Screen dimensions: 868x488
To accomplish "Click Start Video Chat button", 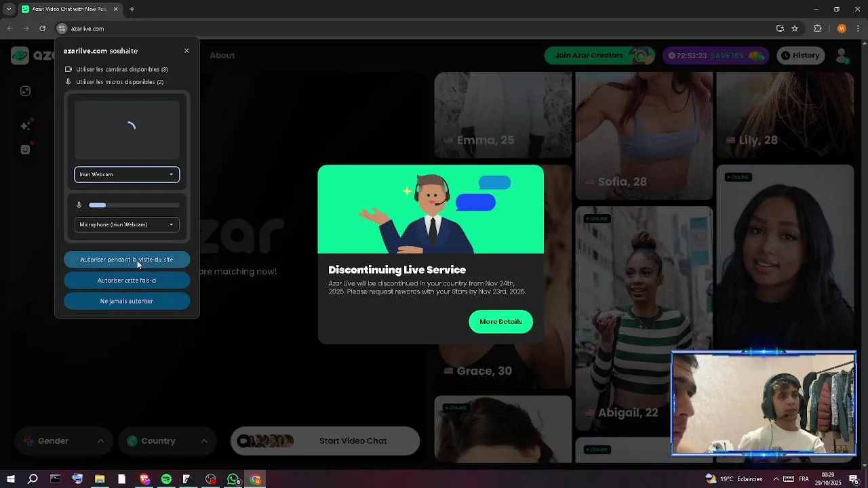I will (x=325, y=441).
